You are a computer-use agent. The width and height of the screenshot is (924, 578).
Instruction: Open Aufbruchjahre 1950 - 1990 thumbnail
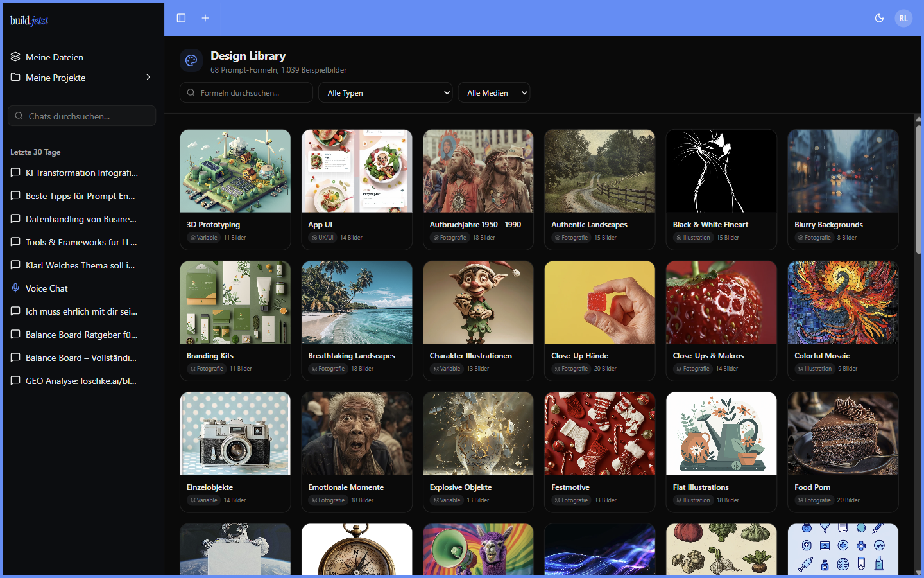click(x=478, y=171)
